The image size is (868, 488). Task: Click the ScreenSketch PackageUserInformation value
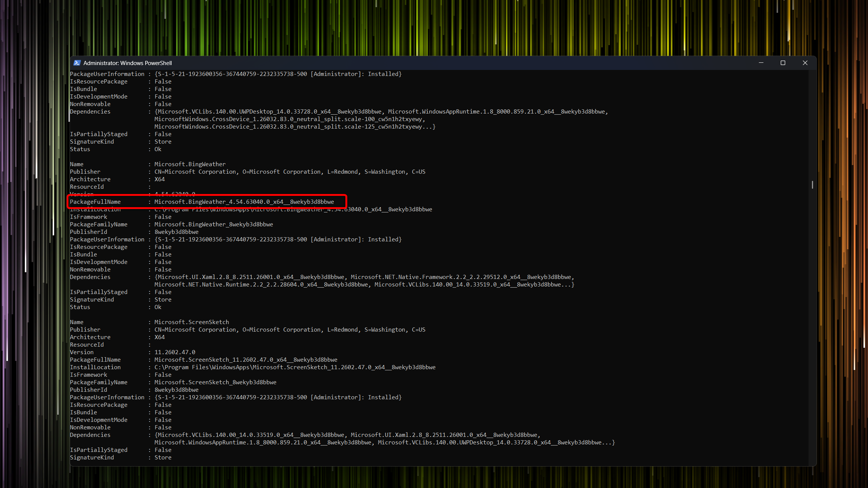tap(278, 397)
